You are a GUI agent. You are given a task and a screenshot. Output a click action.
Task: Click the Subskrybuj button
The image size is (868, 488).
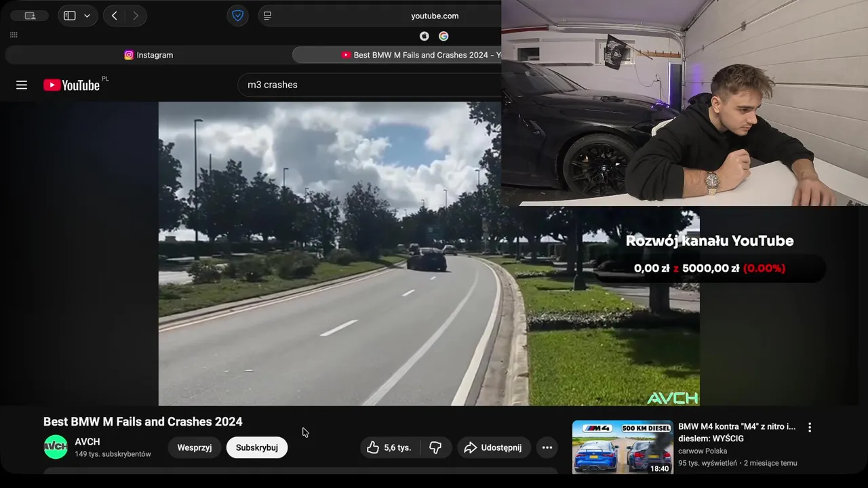pos(257,447)
